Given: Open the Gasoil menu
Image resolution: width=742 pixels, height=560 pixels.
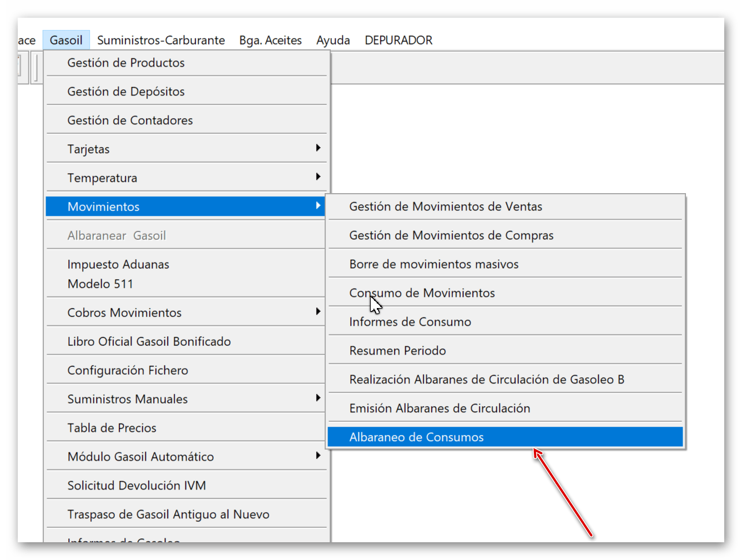Looking at the screenshot, I should (66, 41).
